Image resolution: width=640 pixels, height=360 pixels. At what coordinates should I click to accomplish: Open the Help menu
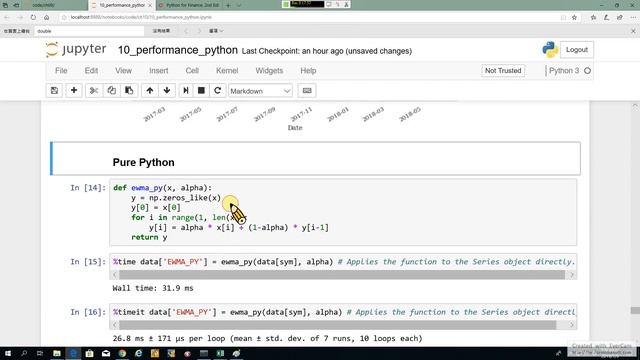click(308, 71)
